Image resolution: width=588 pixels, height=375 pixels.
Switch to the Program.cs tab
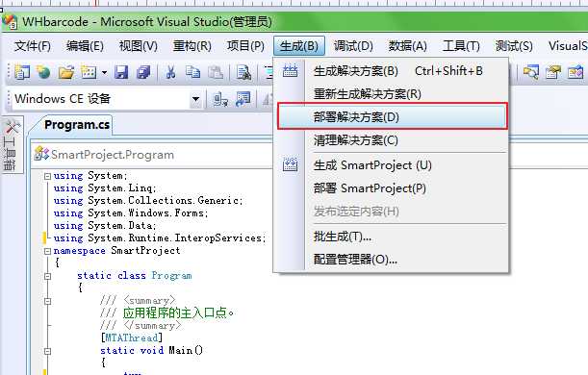[76, 125]
